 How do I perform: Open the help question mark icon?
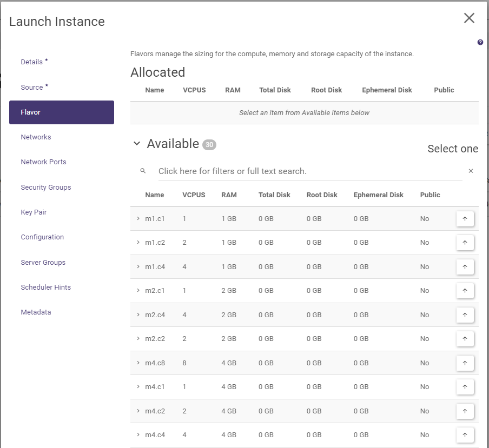coord(480,42)
